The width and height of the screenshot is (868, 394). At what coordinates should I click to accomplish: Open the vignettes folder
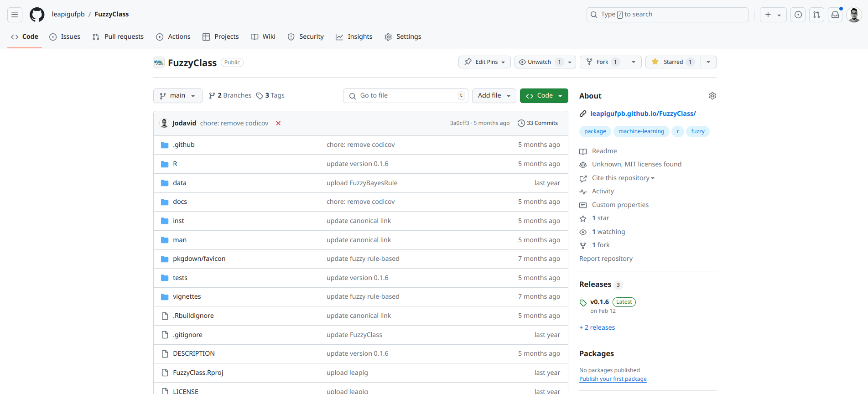[187, 296]
